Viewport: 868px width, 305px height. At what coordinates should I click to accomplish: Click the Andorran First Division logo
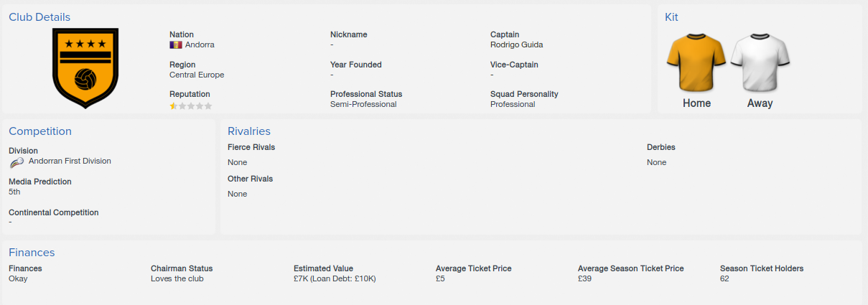pos(17,162)
